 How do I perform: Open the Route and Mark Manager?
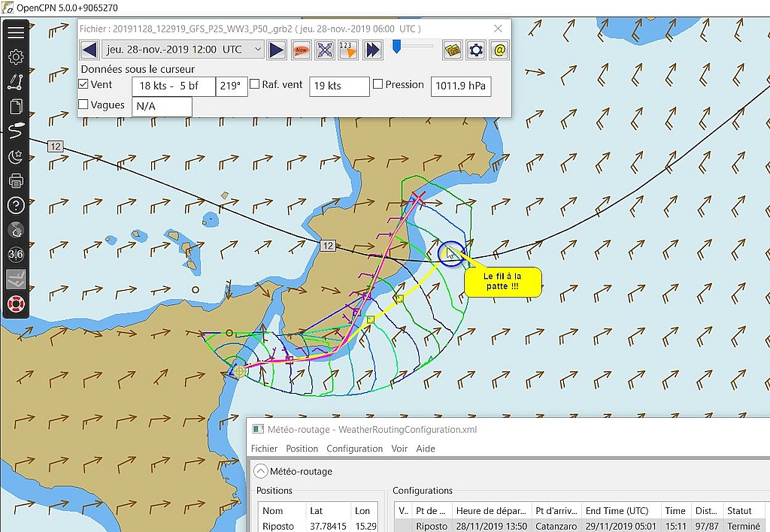16,107
